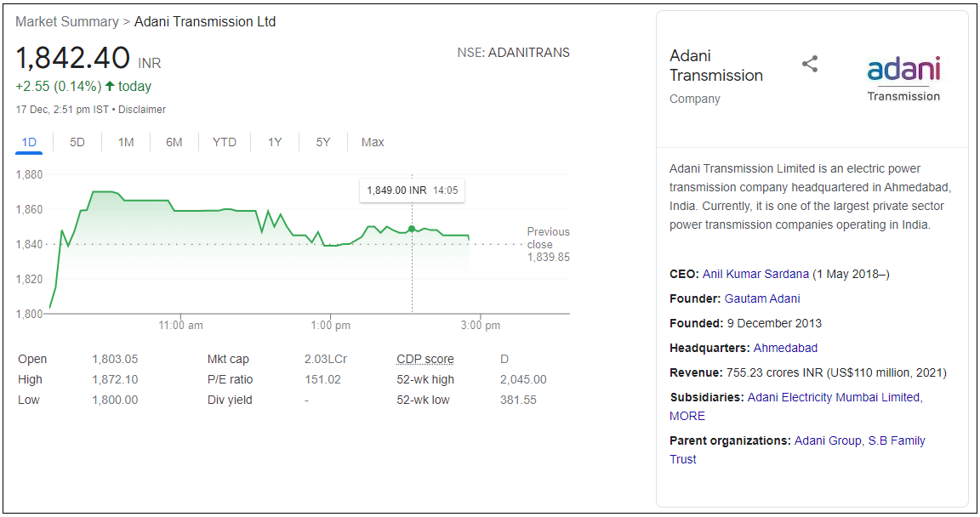This screenshot has height=517, width=980.
Task: Select the YTD chart tab
Action: point(225,142)
